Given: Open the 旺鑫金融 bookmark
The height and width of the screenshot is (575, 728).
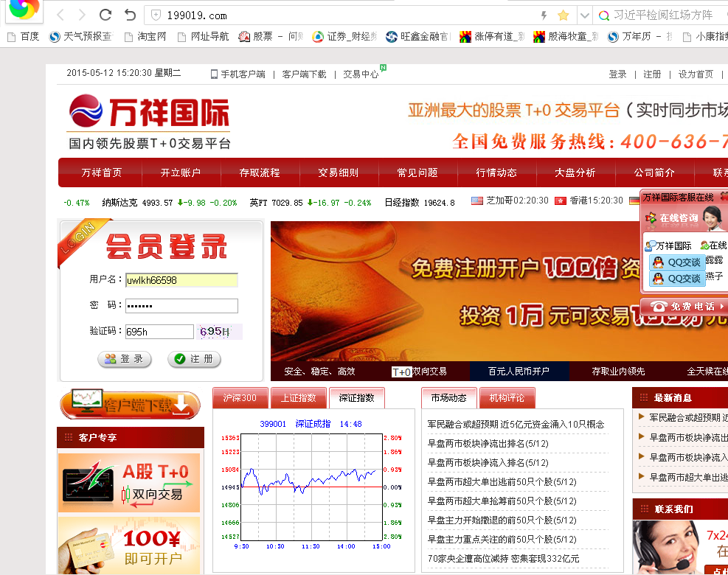Looking at the screenshot, I should click(x=418, y=36).
